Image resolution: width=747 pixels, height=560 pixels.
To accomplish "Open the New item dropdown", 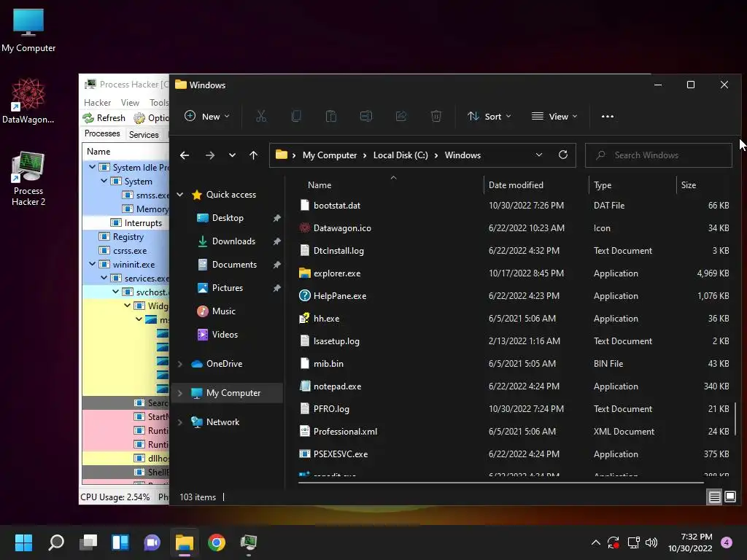I will 207,116.
